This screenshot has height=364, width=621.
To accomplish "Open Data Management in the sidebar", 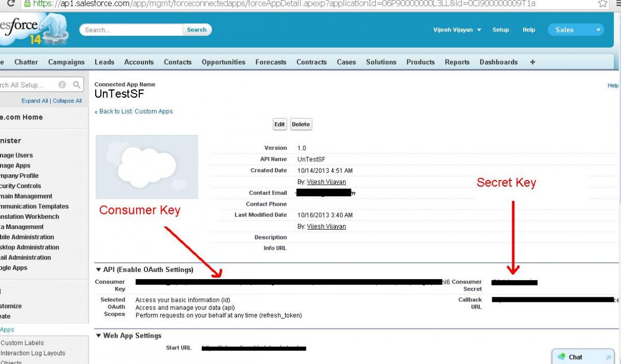I will [22, 227].
